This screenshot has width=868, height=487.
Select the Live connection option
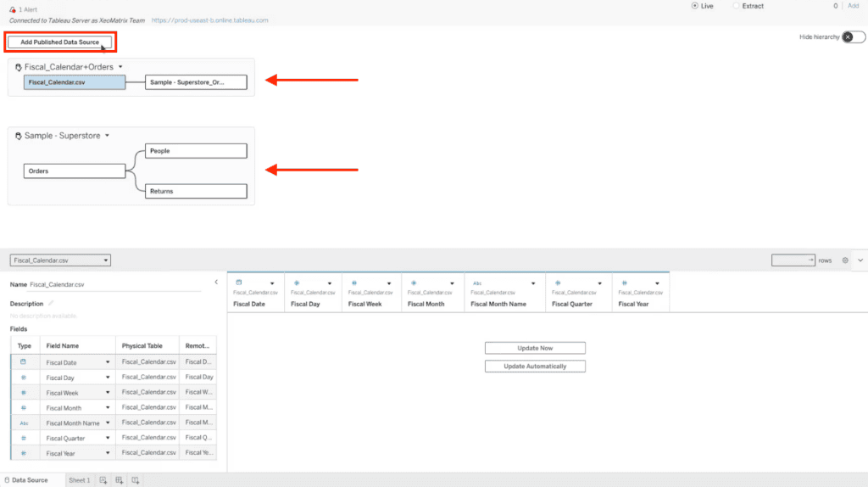(694, 6)
